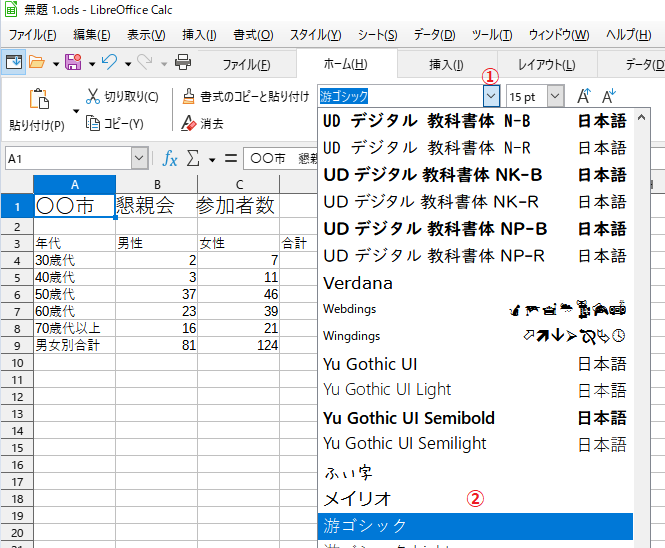Select Verdana font from the list

[x=475, y=283]
